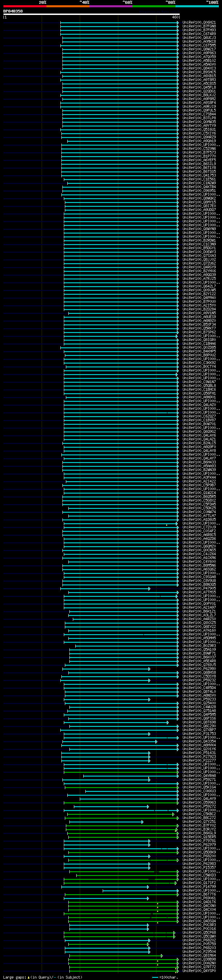Open hit UniRef100_C6T4R9
Image resolution: width=222 pixels, height=980 pixels.
(x=199, y=34)
